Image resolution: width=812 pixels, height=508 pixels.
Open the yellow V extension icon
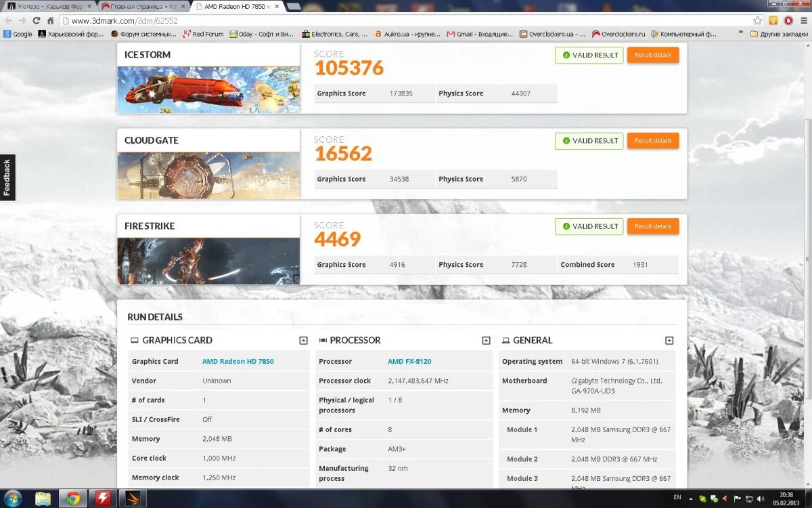point(773,20)
